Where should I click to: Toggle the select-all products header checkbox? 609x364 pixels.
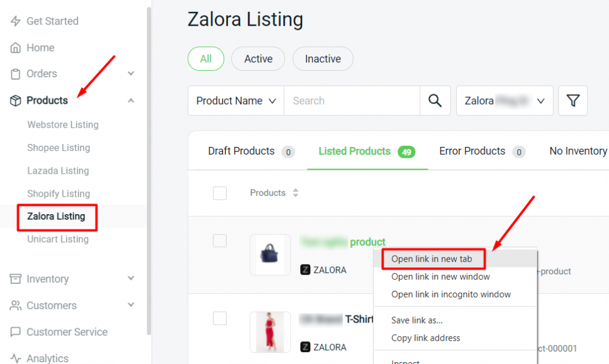click(220, 193)
